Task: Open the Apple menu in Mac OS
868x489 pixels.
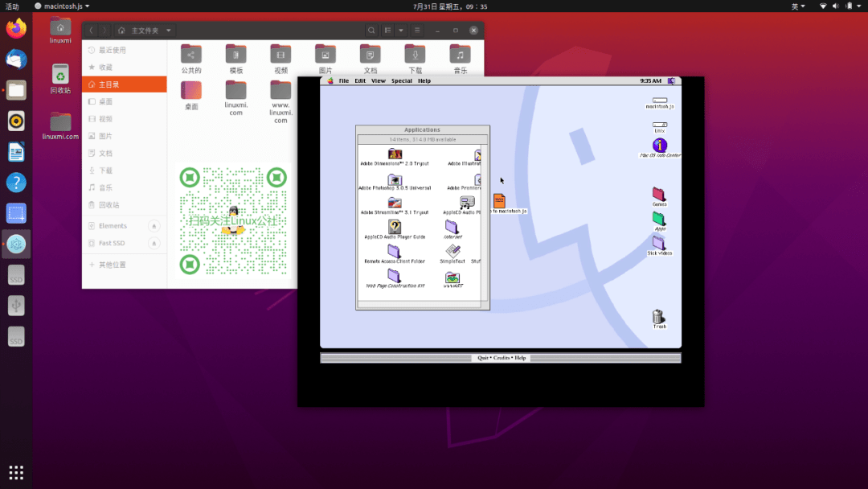Action: pos(330,81)
